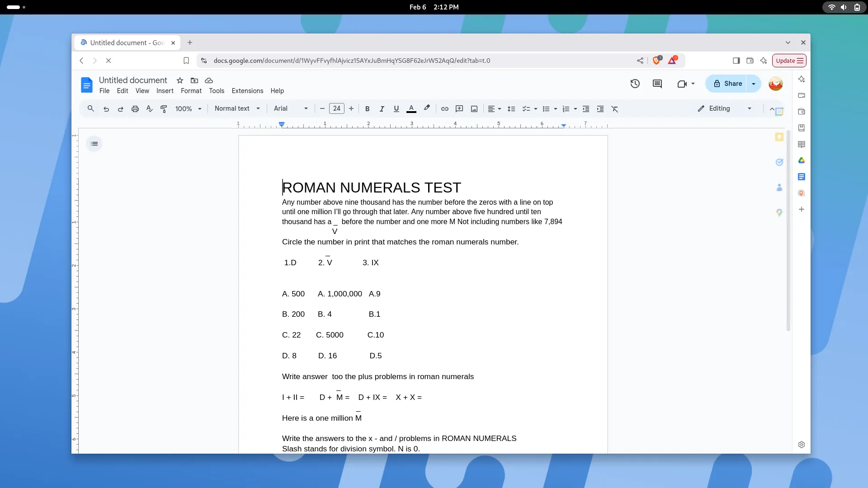This screenshot has width=868, height=488.
Task: Open the View menu
Action: (x=142, y=91)
